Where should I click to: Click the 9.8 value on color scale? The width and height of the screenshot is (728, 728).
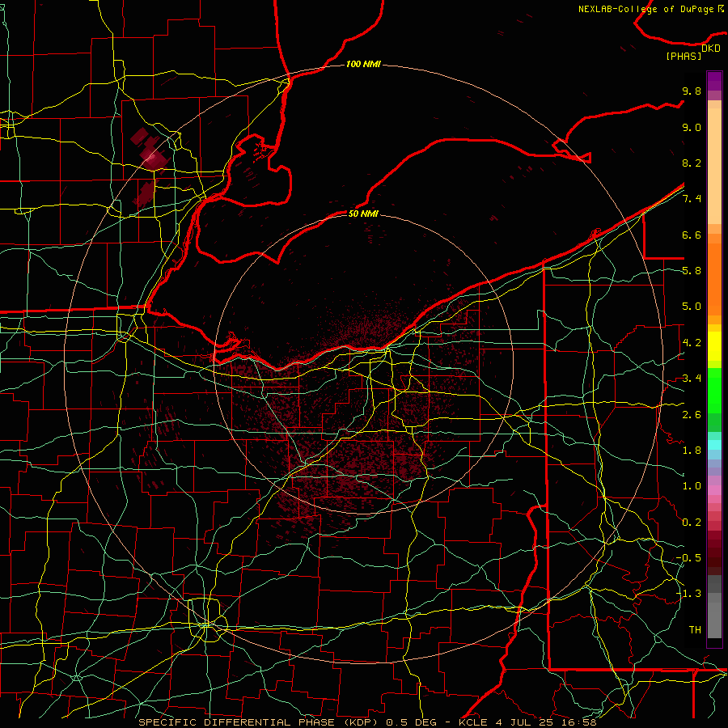pyautogui.click(x=692, y=91)
